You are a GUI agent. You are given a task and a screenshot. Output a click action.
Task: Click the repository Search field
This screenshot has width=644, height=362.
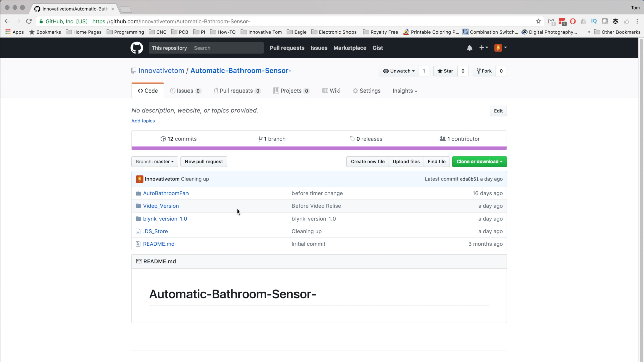(227, 48)
